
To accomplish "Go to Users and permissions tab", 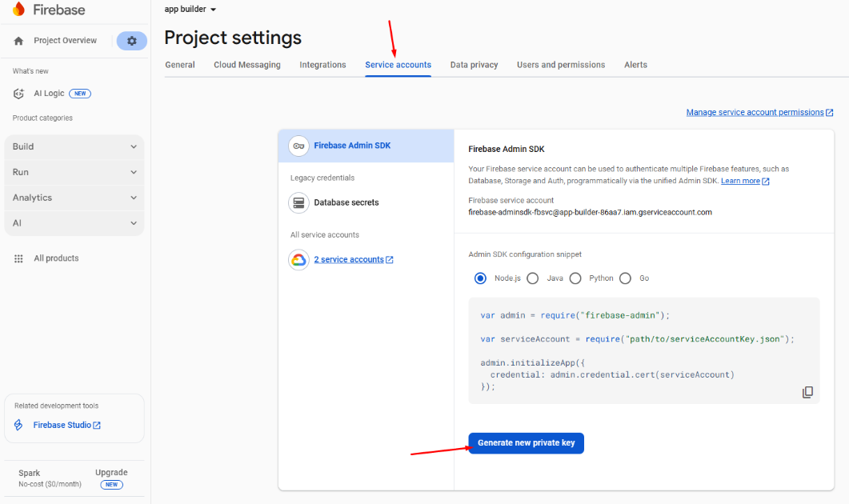I will 561,65.
